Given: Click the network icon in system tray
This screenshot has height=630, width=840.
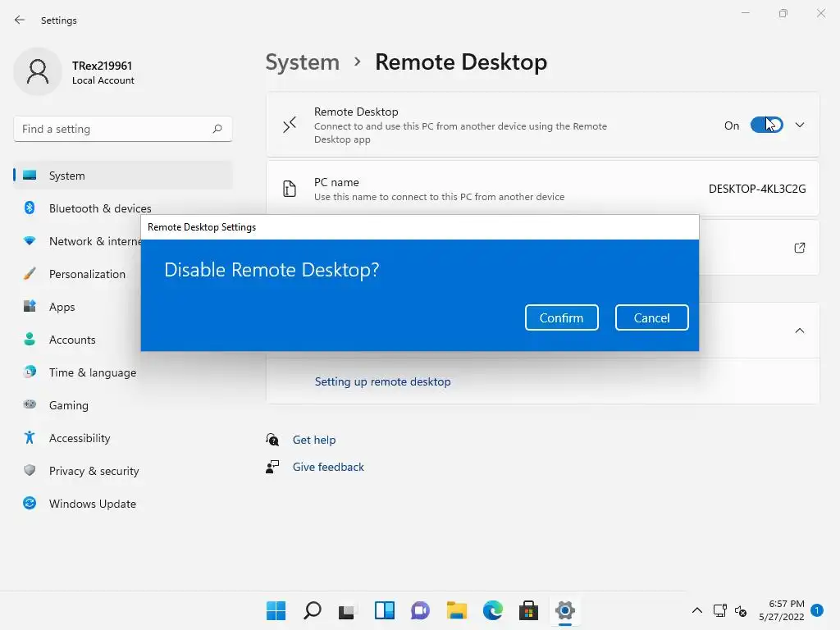Looking at the screenshot, I should (719, 610).
